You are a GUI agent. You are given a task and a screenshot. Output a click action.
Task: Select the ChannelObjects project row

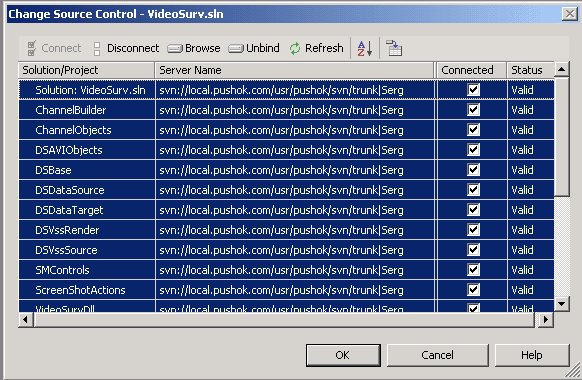(x=286, y=130)
